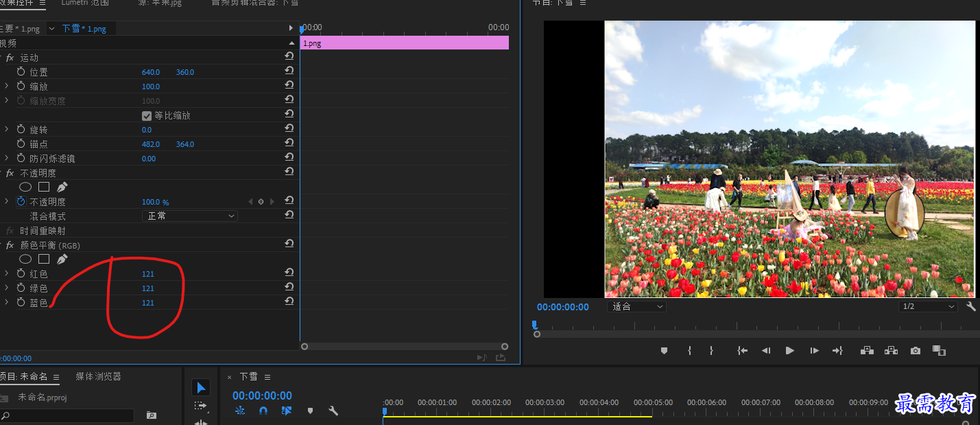Viewport: 980px width, 425px height.
Task: Toggle Snap magnet in timeline
Action: tap(263, 411)
